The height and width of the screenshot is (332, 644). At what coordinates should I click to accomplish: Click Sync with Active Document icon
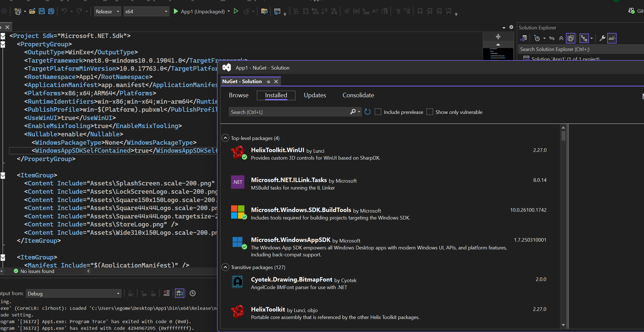[552, 38]
